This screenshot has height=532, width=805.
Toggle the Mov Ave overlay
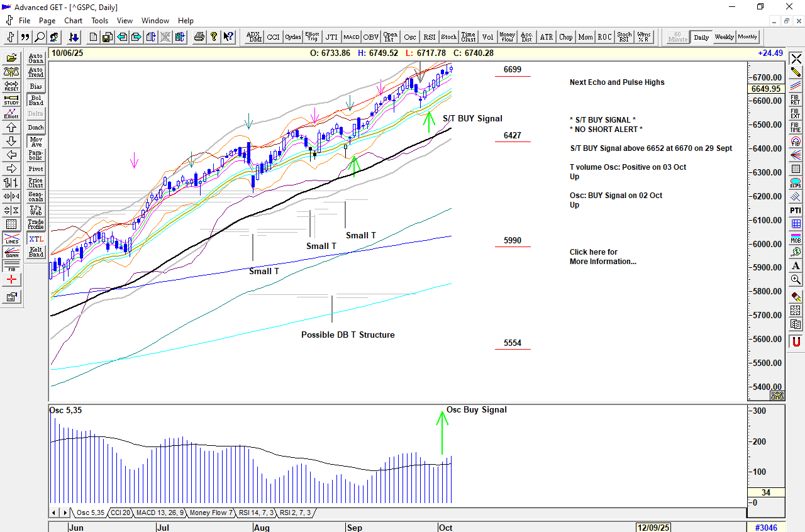(36, 141)
